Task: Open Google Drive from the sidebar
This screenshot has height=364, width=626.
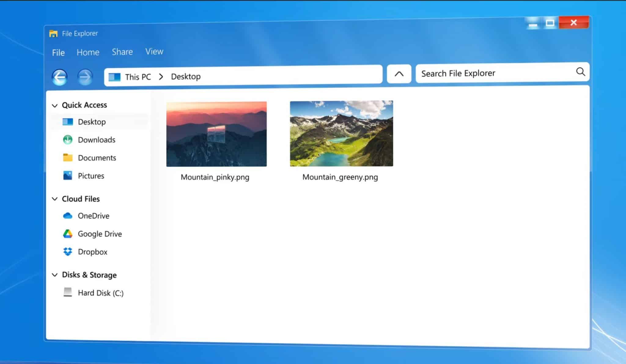Action: tap(68, 233)
